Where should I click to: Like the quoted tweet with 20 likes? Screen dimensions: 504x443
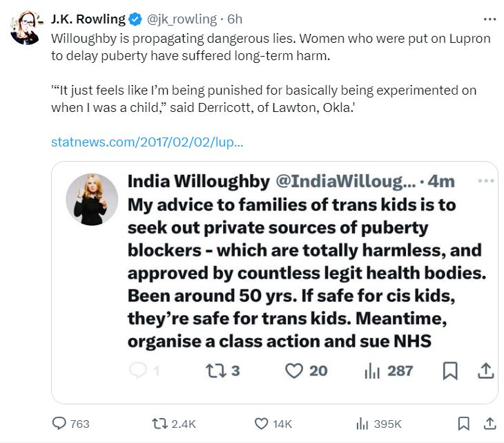307,370
